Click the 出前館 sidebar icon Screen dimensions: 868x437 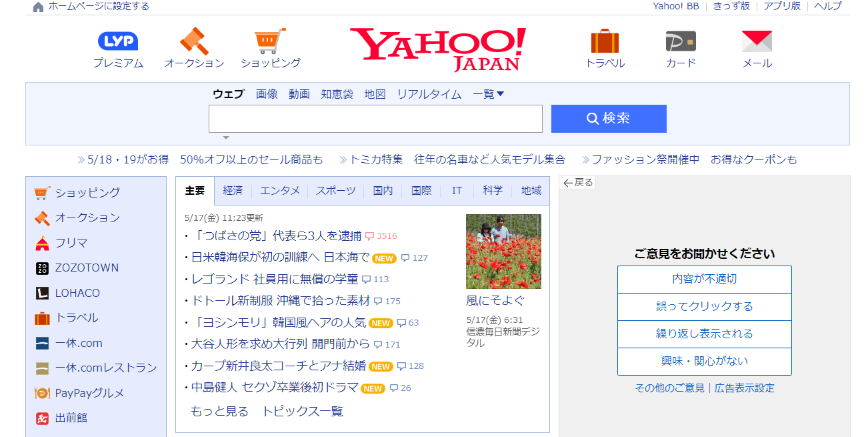42,418
